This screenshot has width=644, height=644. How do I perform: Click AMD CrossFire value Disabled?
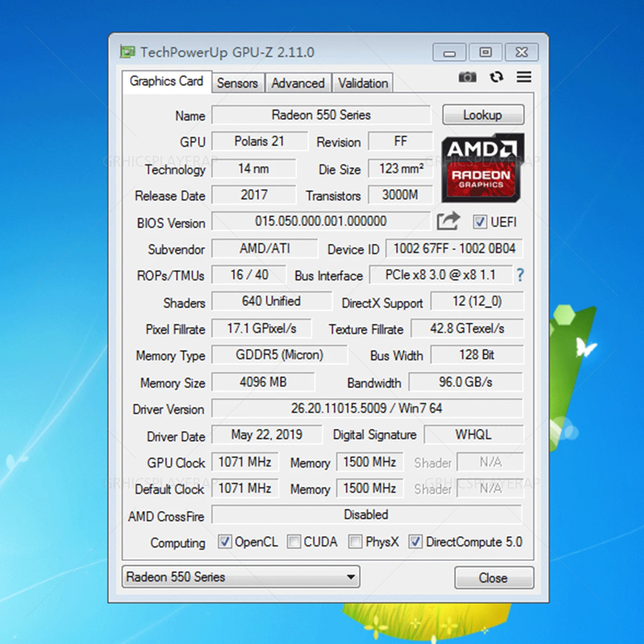point(367,515)
